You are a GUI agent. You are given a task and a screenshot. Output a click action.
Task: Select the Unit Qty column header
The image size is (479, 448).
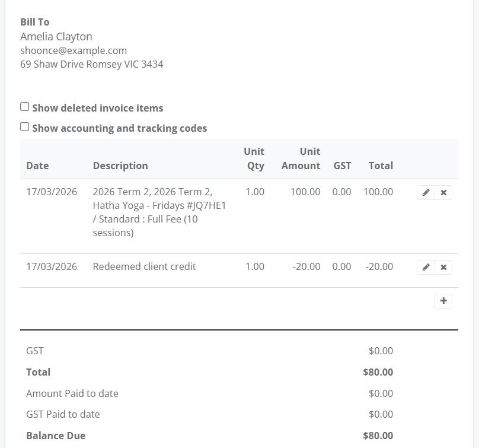255,158
